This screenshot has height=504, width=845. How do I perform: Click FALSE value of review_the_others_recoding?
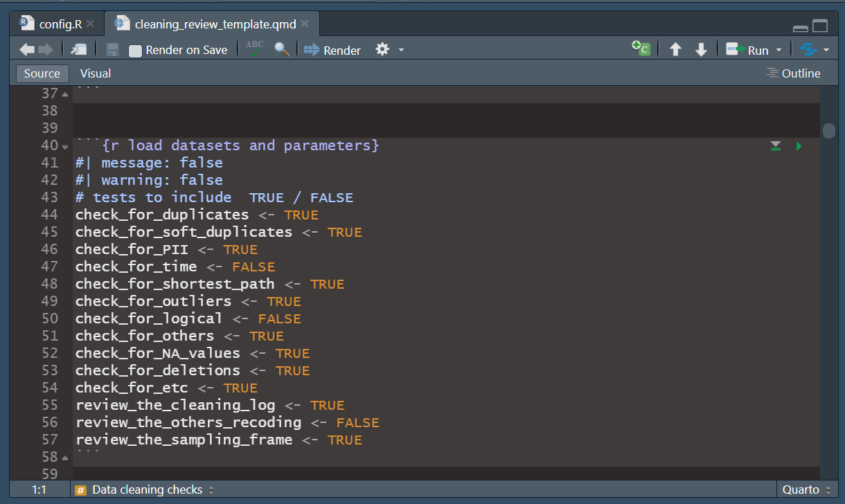[358, 422]
